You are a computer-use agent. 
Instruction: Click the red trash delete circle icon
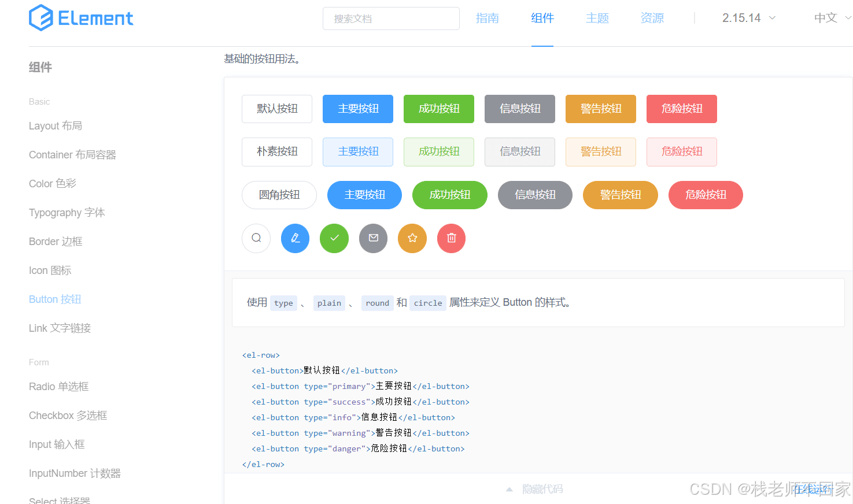(x=451, y=238)
